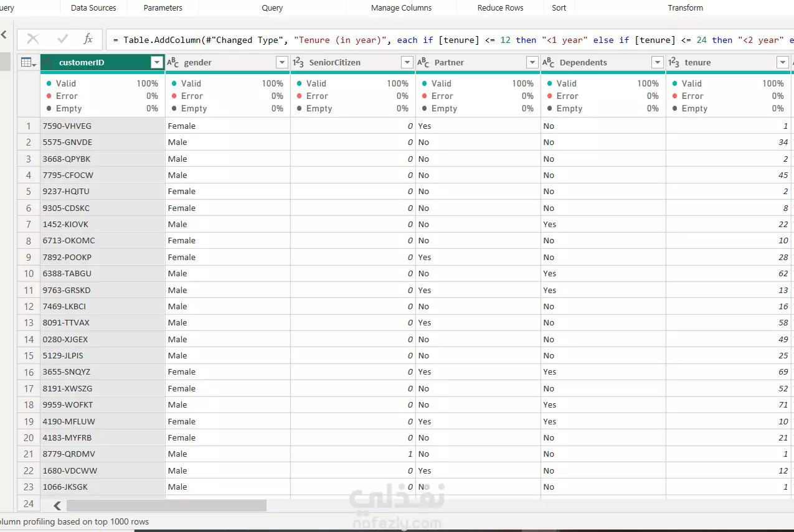Open the Data Sources ribbon group

[x=93, y=8]
